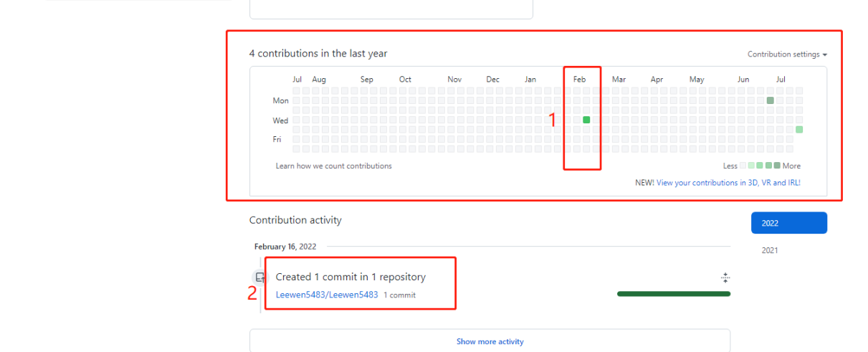The image size is (868, 352).
Task: Click the Show more activity button
Action: (x=490, y=341)
